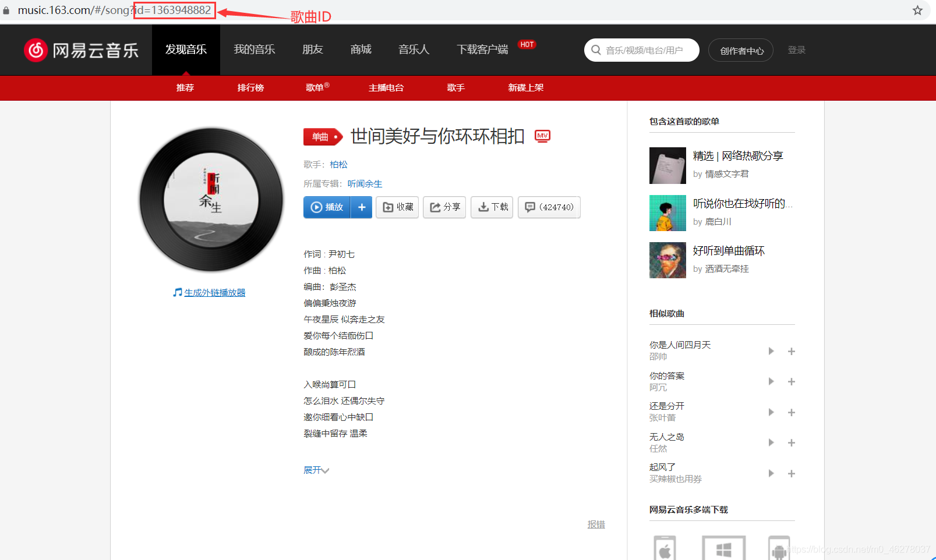936x560 pixels.
Task: Open playlist thumbnail 精选 | 网络热歌分享
Action: [667, 165]
